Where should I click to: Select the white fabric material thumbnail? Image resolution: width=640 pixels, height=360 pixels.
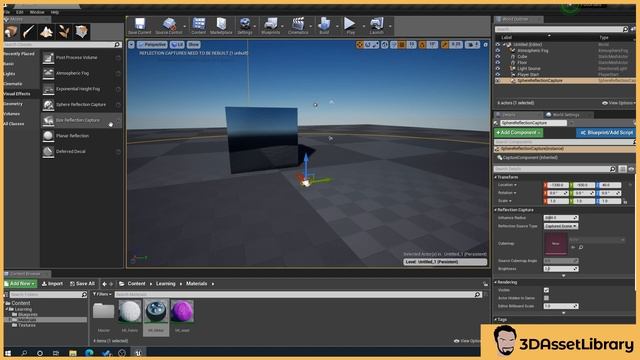click(x=130, y=311)
